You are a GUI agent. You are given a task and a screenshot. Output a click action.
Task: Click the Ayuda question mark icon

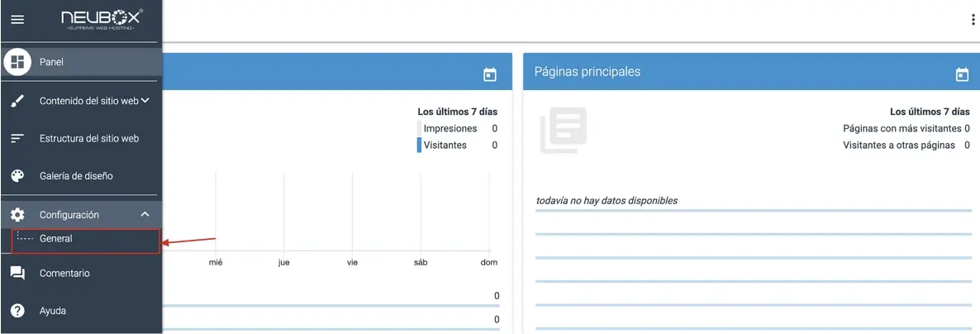(17, 311)
